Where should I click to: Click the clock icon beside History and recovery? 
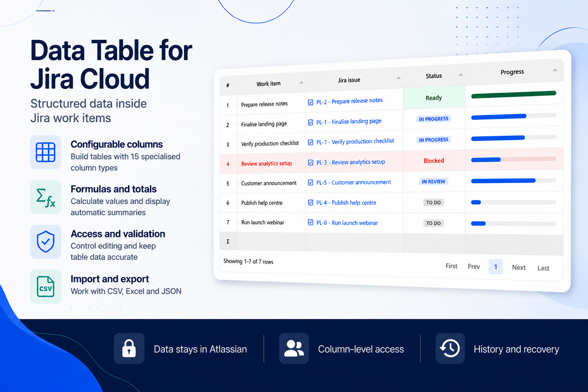pyautogui.click(x=450, y=348)
